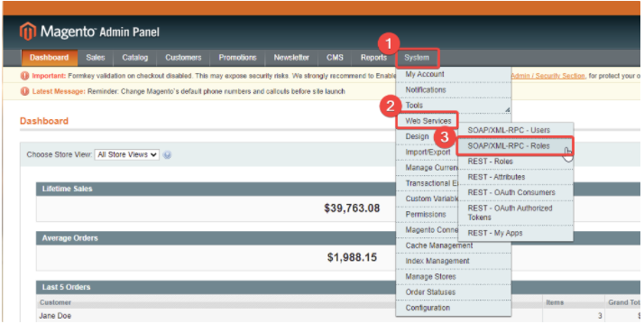This screenshot has height=333, width=644.
Task: Select Transactional Emails menu entry
Action: 428,183
